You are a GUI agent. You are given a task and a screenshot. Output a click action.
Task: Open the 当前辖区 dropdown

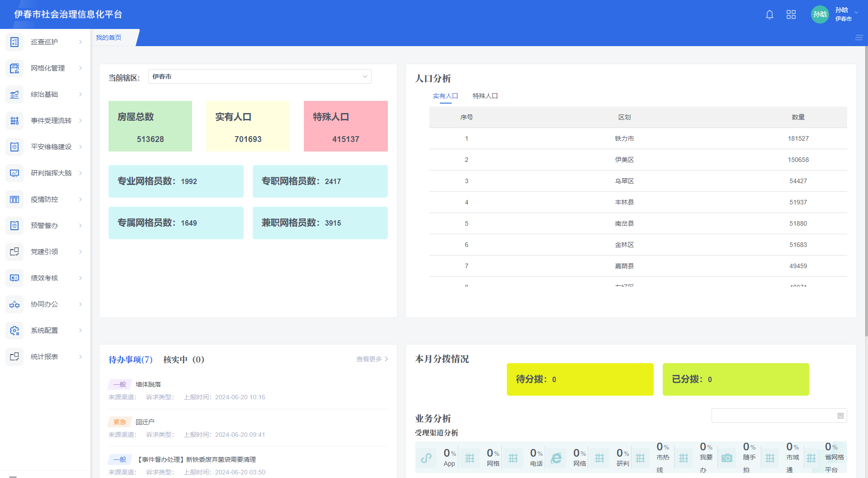259,77
